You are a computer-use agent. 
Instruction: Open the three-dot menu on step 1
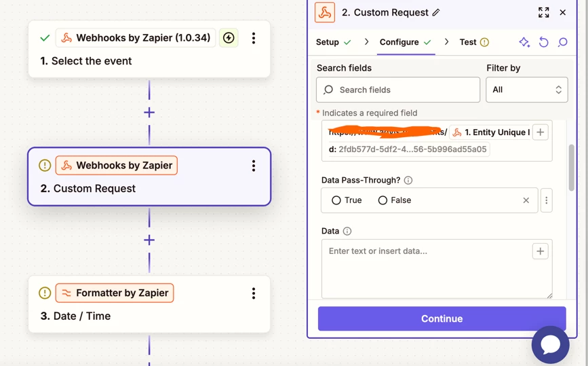click(254, 38)
